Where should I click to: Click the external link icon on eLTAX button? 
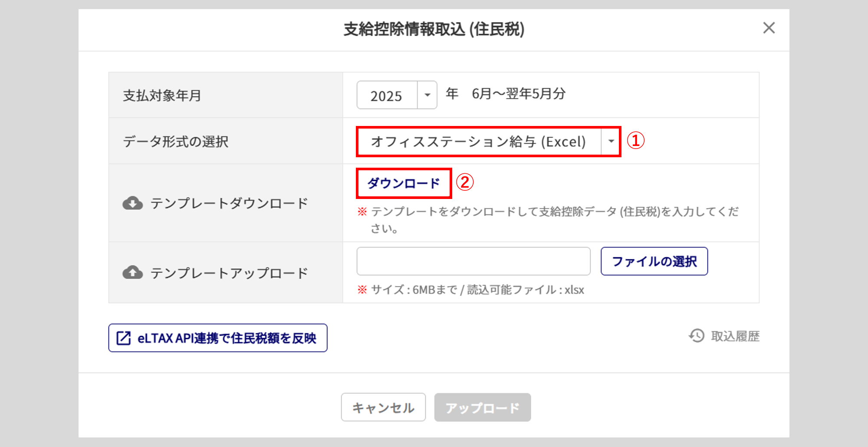pyautogui.click(x=124, y=338)
